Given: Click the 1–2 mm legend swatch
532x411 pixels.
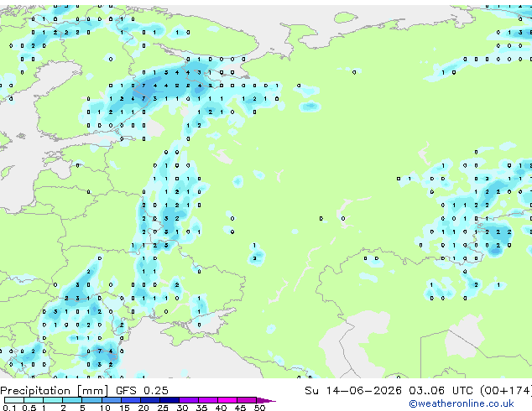Looking at the screenshot, I should point(53,400).
